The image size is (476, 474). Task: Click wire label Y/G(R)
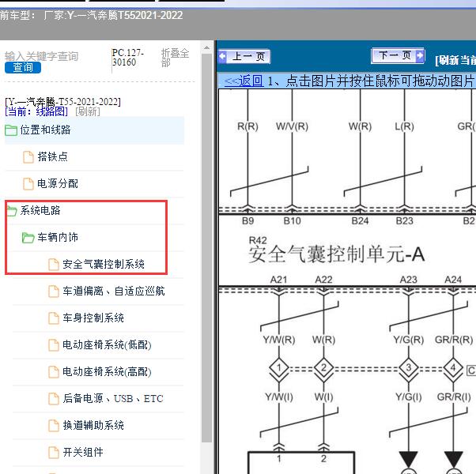click(408, 340)
